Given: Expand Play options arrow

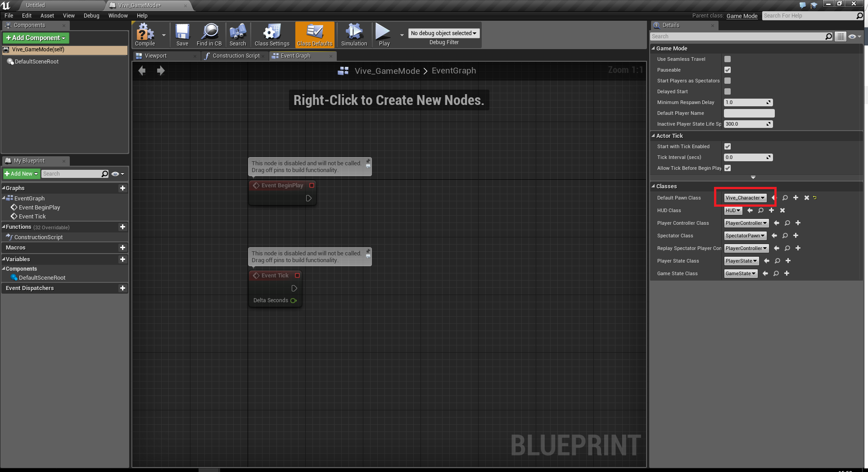Looking at the screenshot, I should (402, 35).
